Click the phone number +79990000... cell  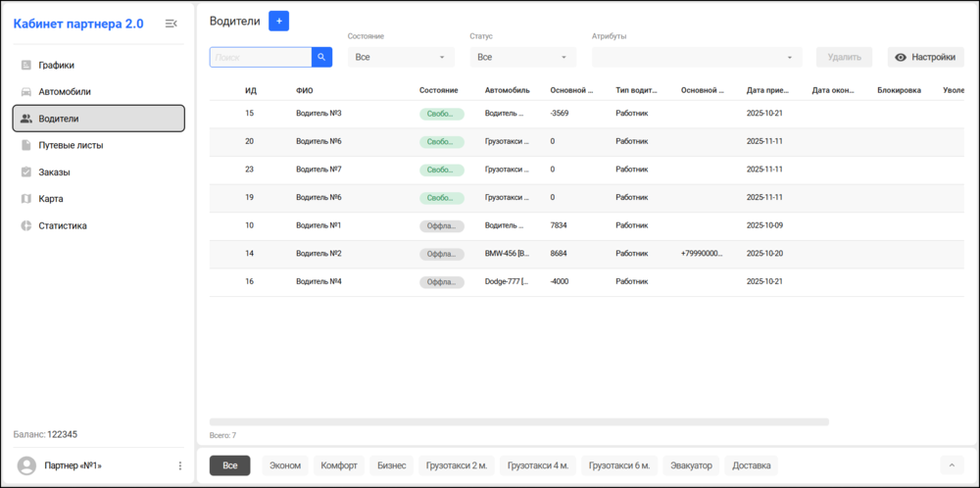(703, 254)
